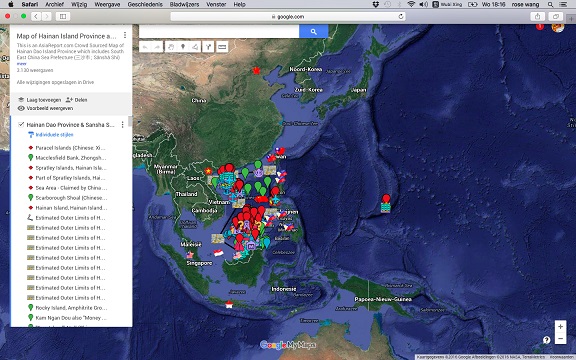Click Delen to share the map

(x=76, y=100)
